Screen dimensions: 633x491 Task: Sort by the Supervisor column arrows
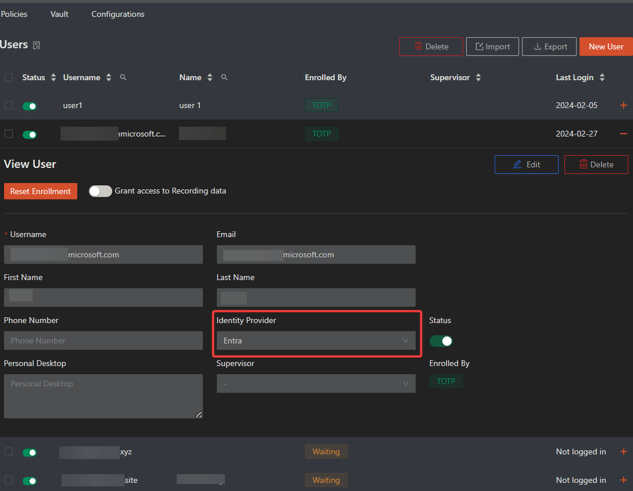point(478,78)
